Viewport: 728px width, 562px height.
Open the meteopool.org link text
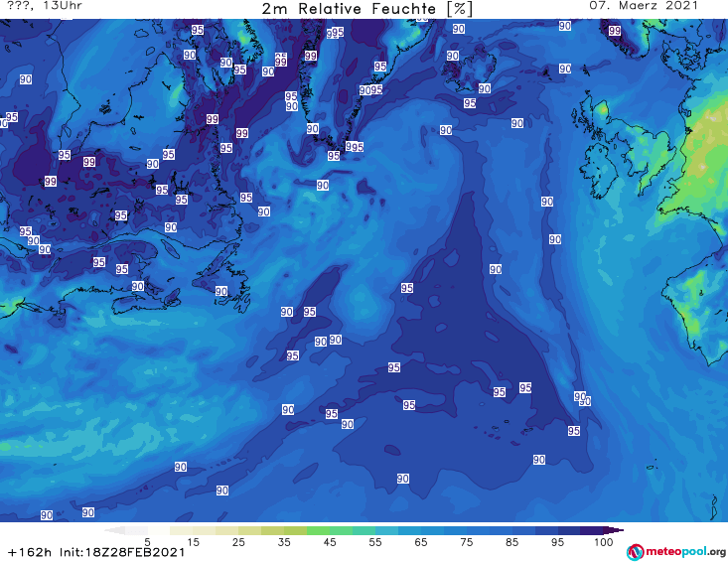(x=685, y=551)
